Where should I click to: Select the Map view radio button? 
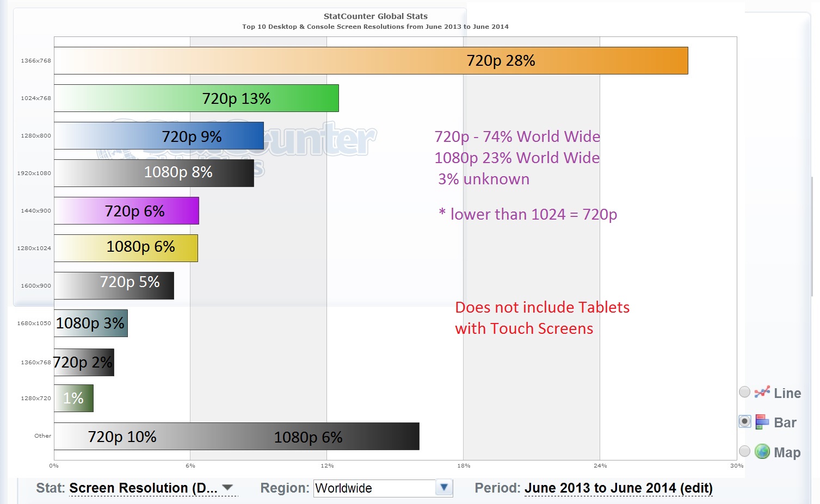[745, 451]
